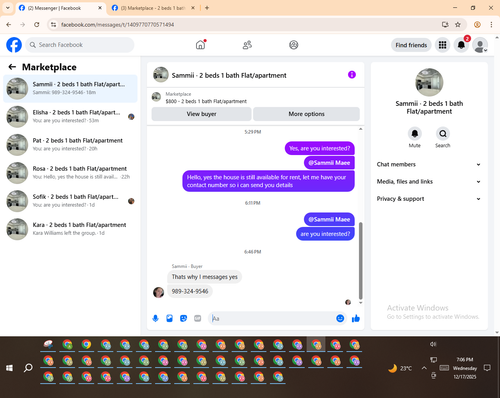
Task: Expand Media, files and links section
Action: 429,182
